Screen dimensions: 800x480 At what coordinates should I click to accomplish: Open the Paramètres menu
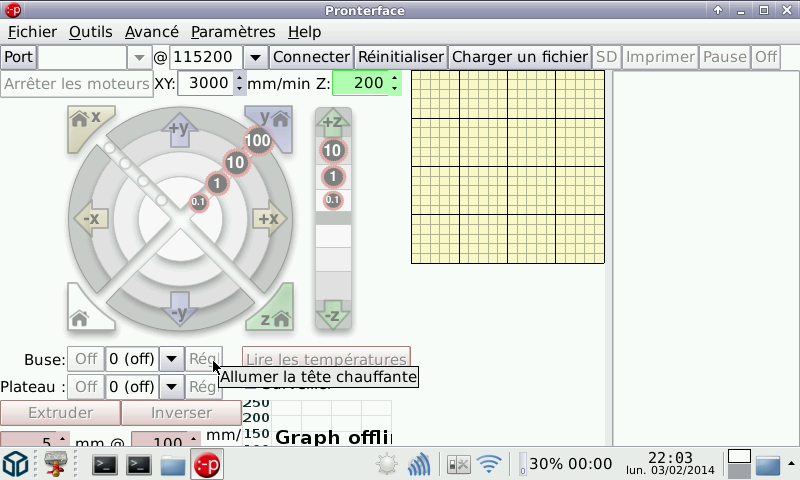click(232, 31)
